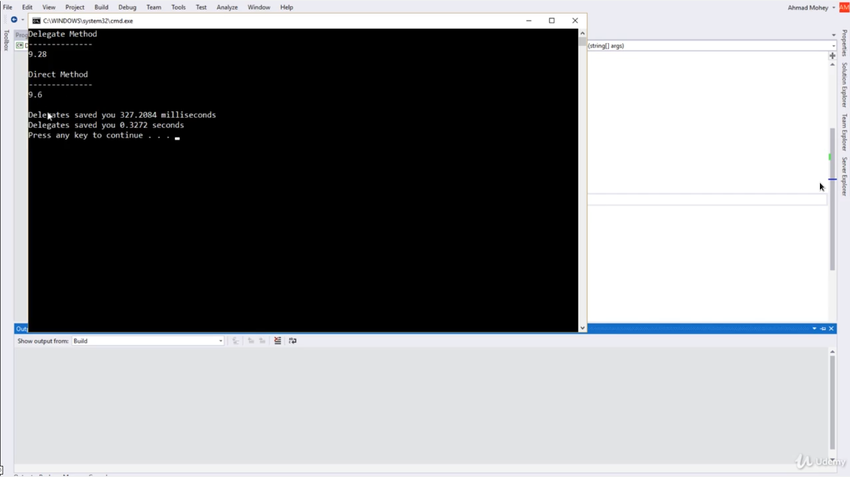Open the Edit menu
850x477 pixels.
(x=27, y=7)
